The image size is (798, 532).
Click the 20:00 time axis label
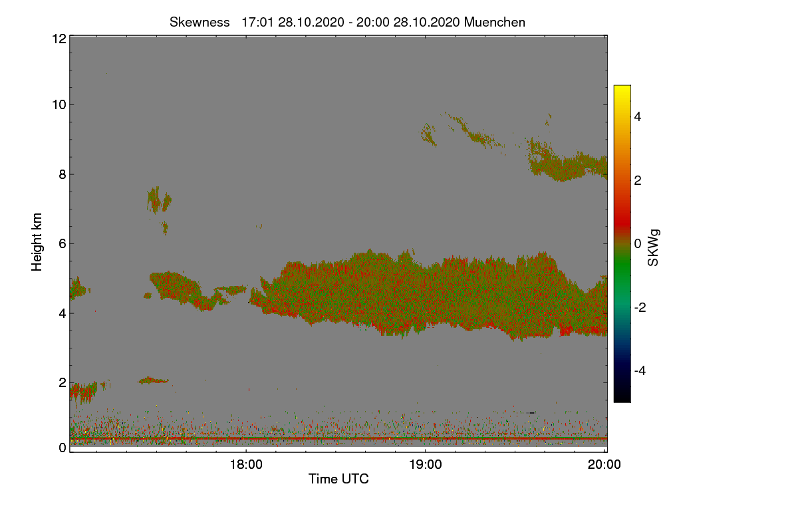[604, 465]
